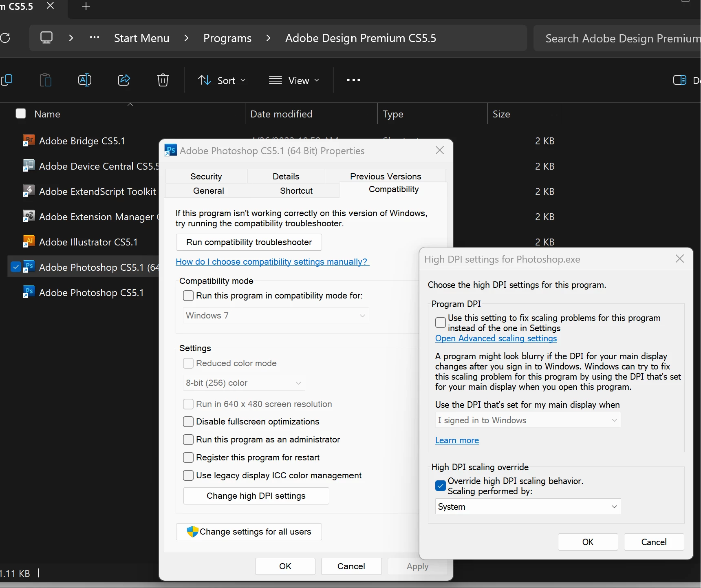The image size is (701, 588).
Task: Check Run this program as an administrator
Action: pos(188,440)
